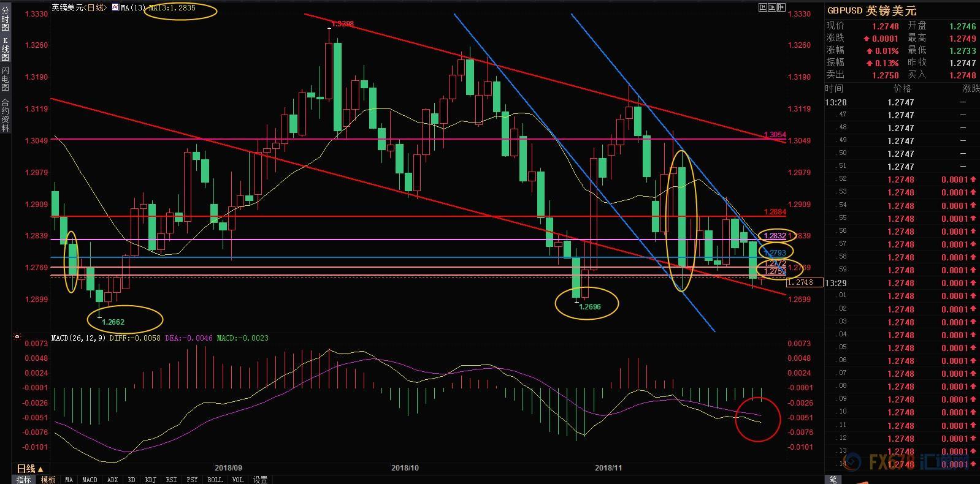980x484 pixels.
Task: Apply the BOLL indicator button
Action: coord(215,480)
